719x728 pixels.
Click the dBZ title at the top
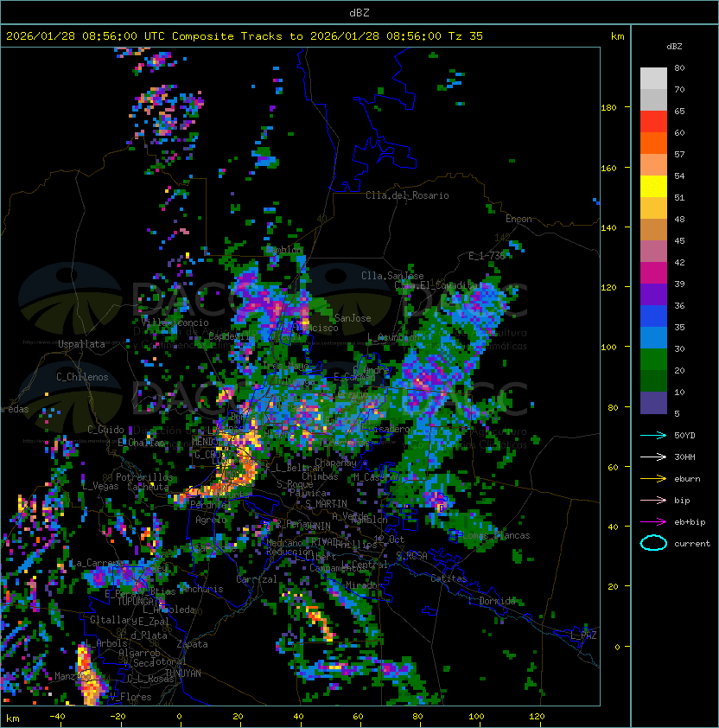359,12
